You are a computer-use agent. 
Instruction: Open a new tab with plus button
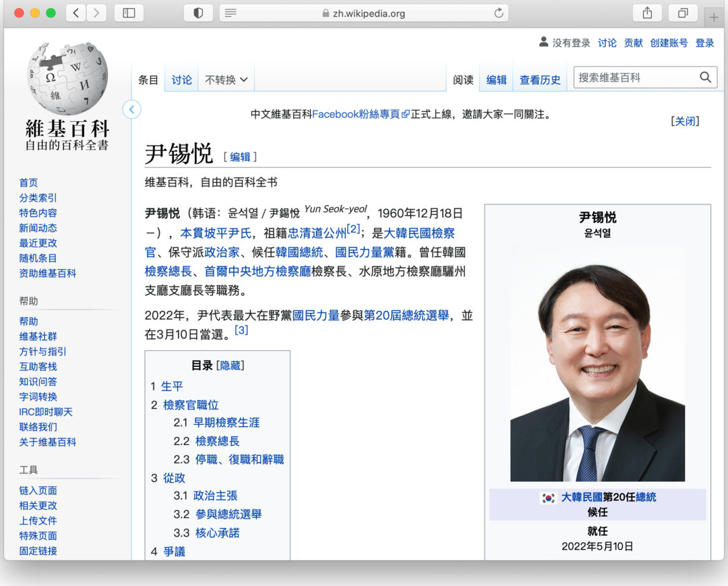coord(714,18)
